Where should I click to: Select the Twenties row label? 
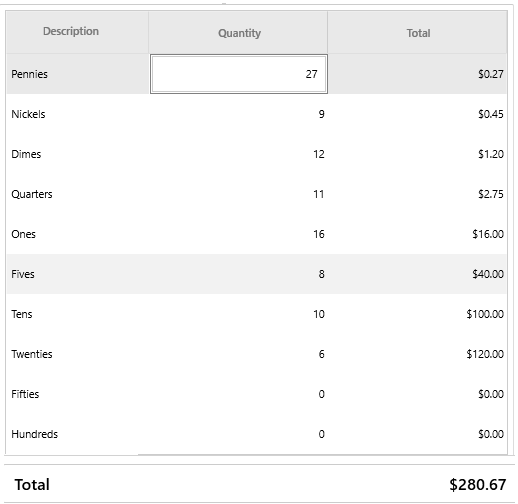(32, 354)
